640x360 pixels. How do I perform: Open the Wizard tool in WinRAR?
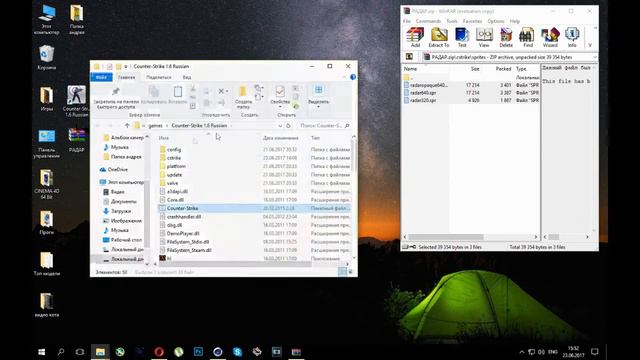click(x=550, y=37)
